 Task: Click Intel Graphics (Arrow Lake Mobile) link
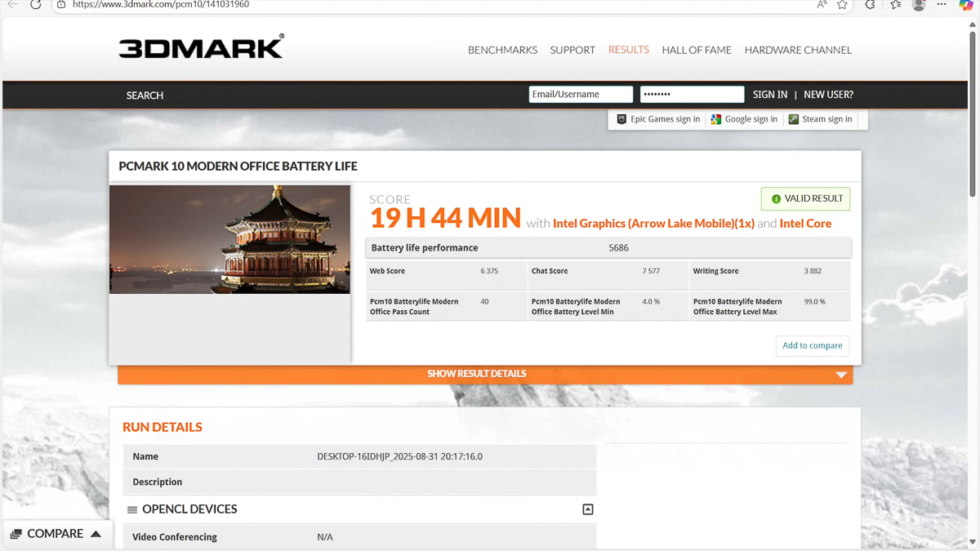pyautogui.click(x=653, y=224)
